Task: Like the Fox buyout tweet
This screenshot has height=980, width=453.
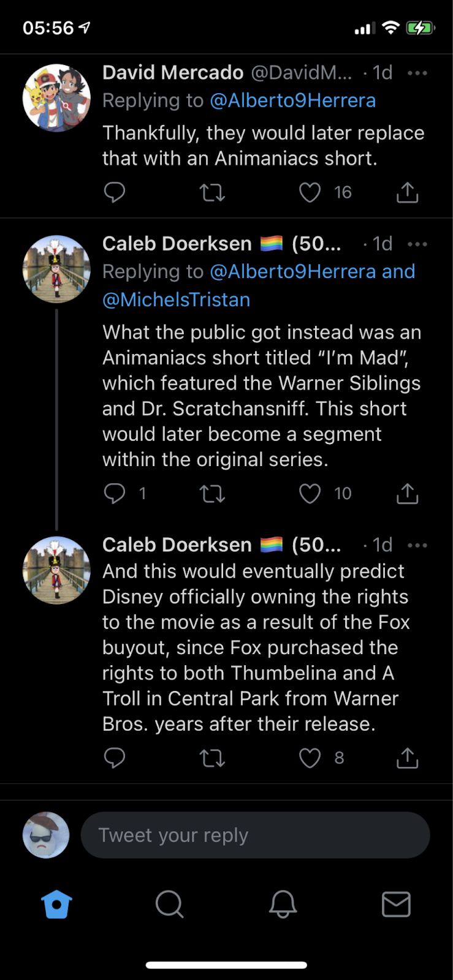Action: point(310,758)
